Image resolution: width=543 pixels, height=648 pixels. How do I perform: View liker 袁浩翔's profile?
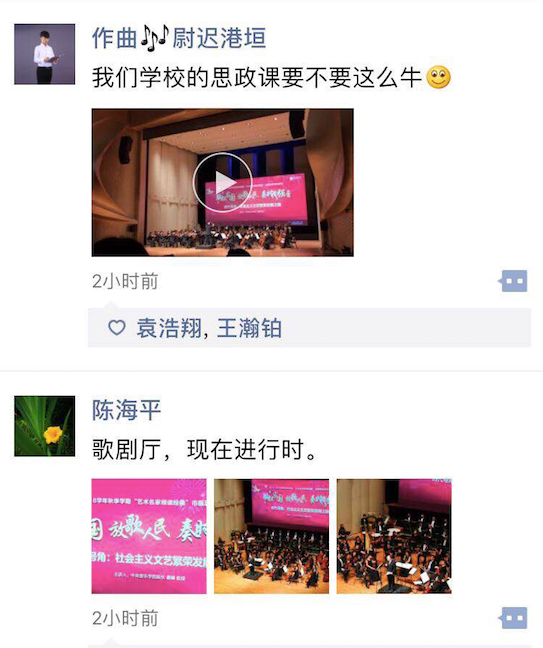[x=169, y=328]
